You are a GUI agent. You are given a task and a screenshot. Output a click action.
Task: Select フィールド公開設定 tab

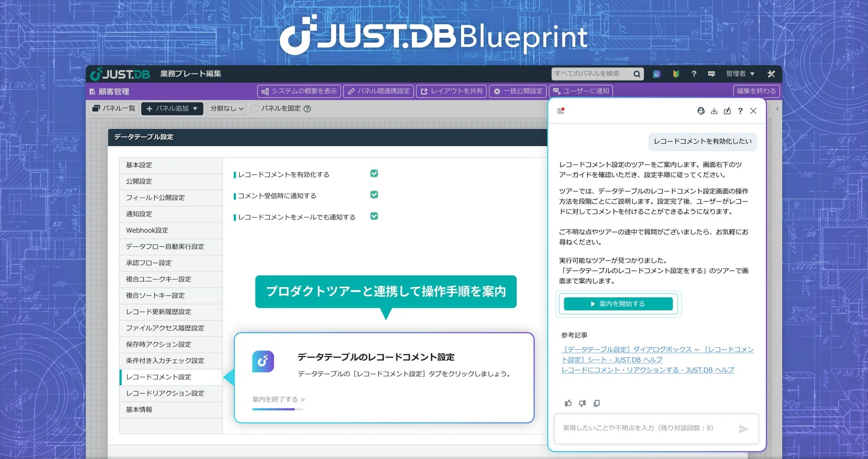[x=171, y=197]
